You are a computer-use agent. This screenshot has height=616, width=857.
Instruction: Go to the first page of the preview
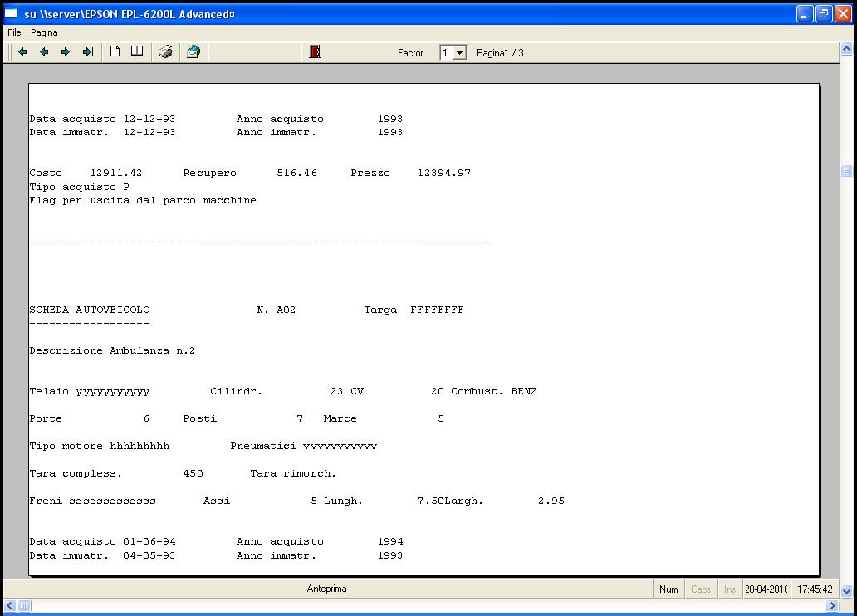(22, 52)
